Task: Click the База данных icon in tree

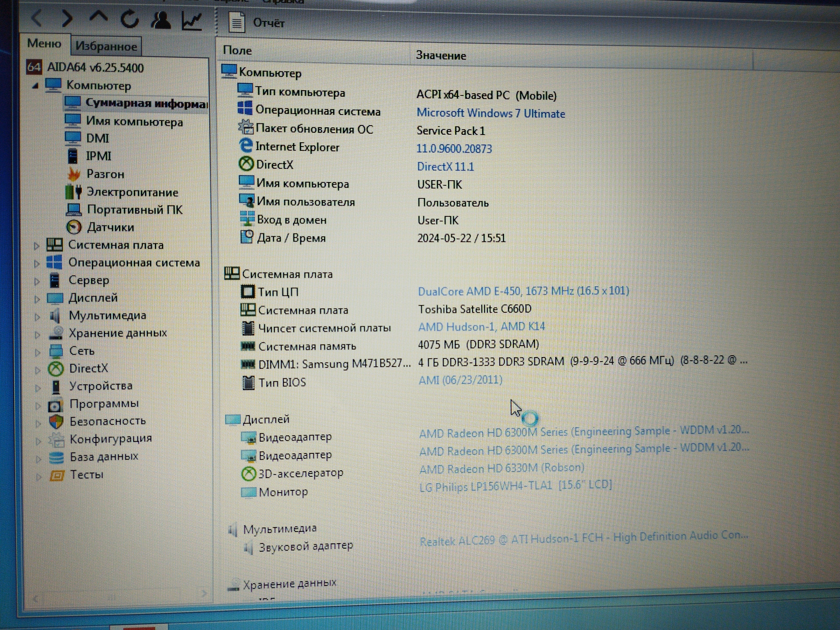Action: (x=56, y=458)
